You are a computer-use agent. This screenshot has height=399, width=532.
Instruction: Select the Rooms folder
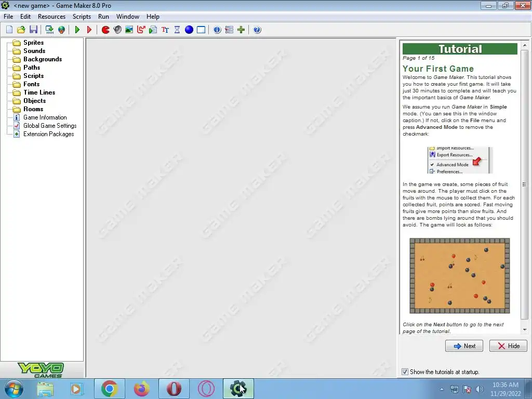coord(29,109)
